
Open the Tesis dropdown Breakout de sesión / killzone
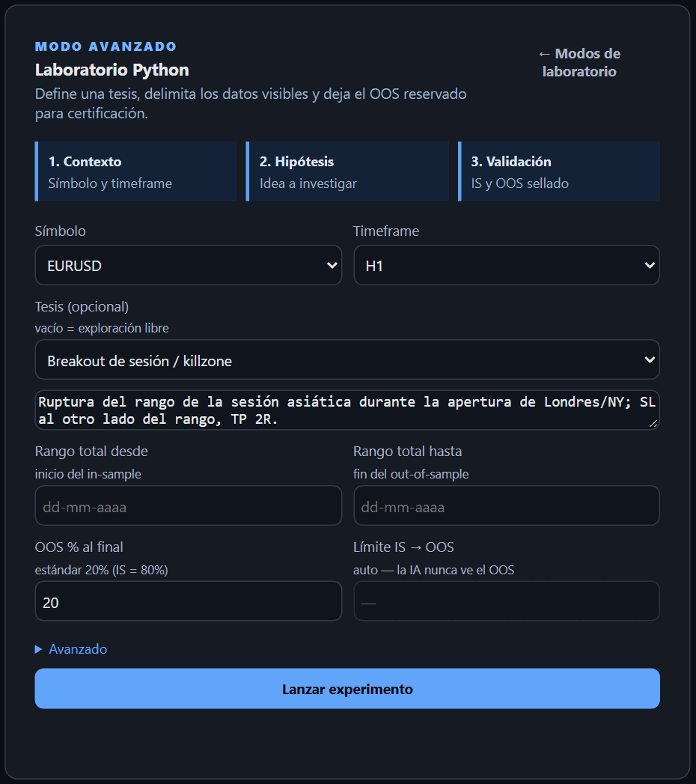point(347,360)
